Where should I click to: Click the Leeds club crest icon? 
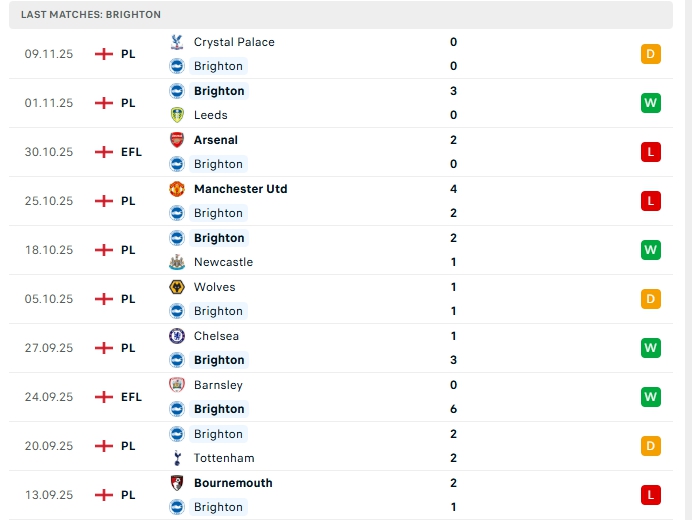point(177,115)
